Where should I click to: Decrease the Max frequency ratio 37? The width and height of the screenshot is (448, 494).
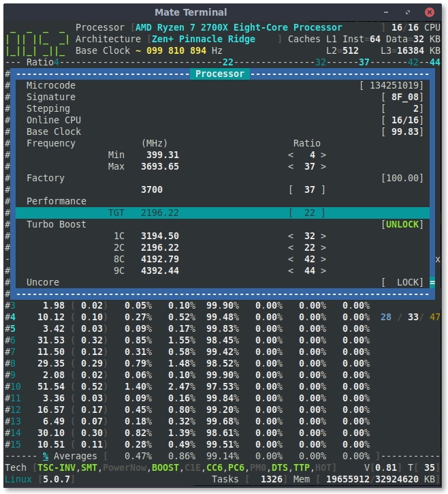pos(291,167)
